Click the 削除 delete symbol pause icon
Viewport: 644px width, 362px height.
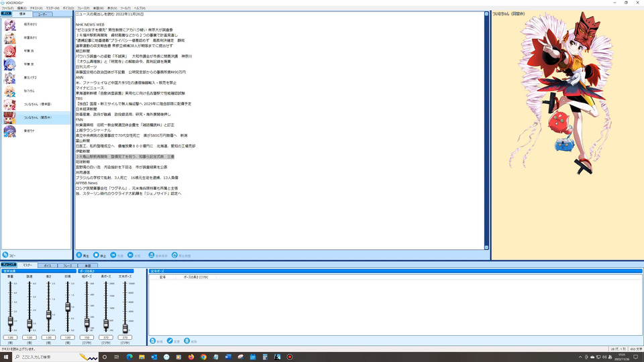click(187, 341)
